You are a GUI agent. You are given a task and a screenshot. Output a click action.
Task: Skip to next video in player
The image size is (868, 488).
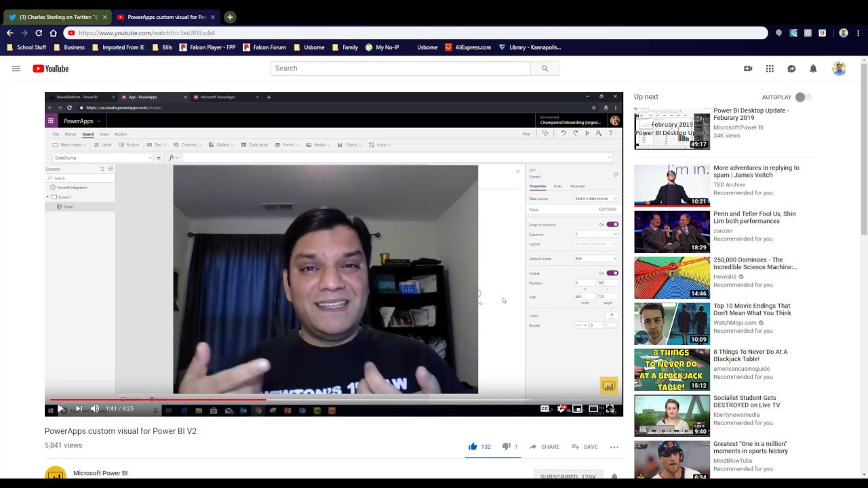[x=79, y=409]
